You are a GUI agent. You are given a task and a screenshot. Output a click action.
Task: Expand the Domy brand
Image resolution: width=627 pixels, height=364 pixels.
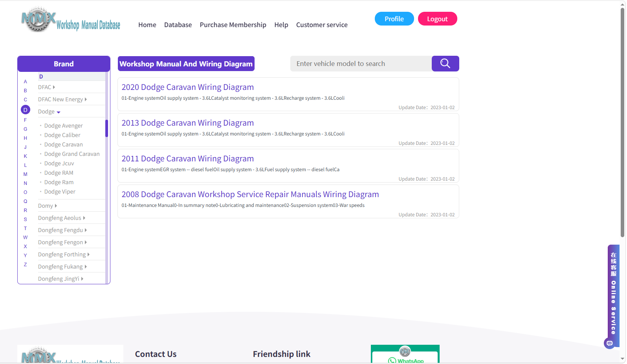(48, 206)
